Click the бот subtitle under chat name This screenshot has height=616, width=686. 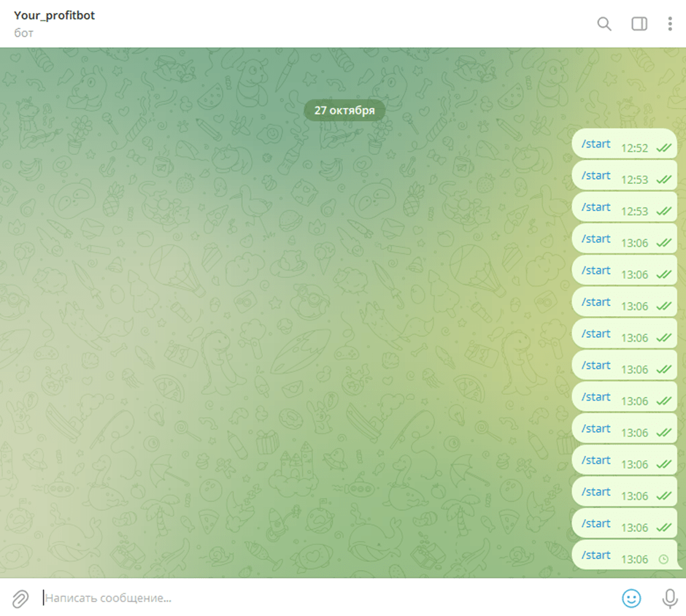pos(23,34)
